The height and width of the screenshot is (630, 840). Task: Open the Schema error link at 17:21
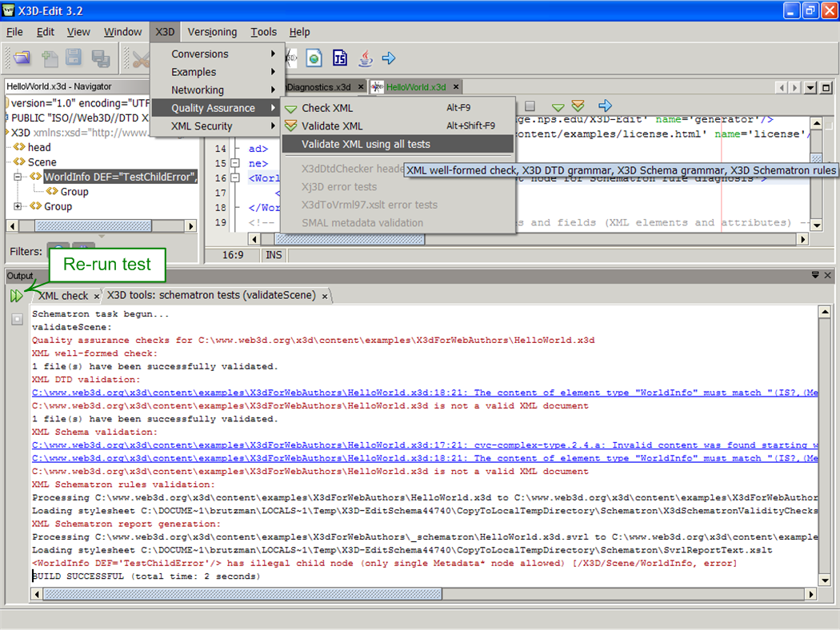[x=424, y=445]
